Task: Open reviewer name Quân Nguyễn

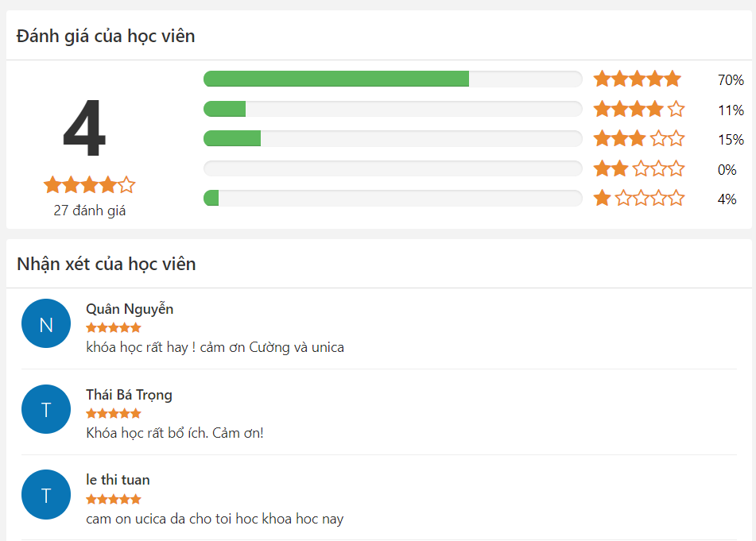Action: click(130, 309)
